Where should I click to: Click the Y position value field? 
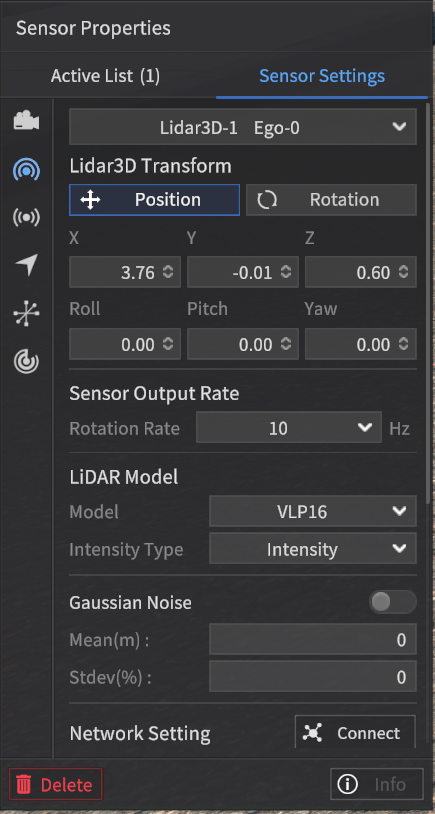(x=243, y=272)
